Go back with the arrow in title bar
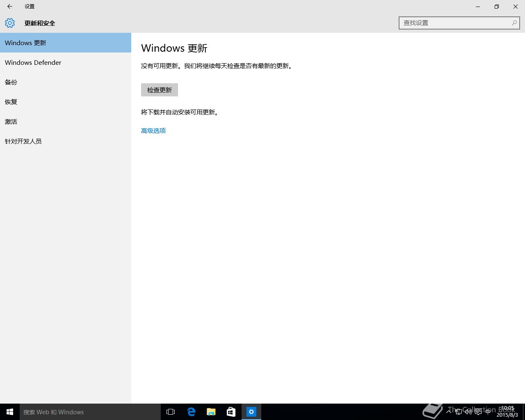Screen dimensions: 525x420 (10, 7)
